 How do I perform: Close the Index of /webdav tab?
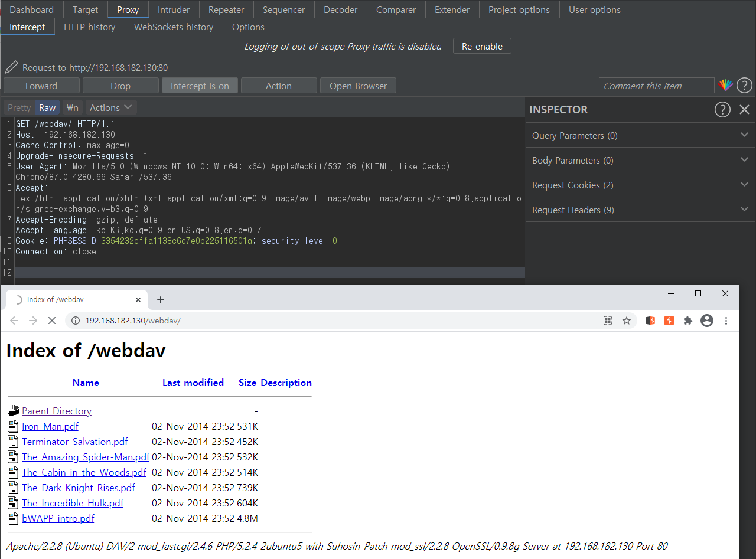(139, 300)
